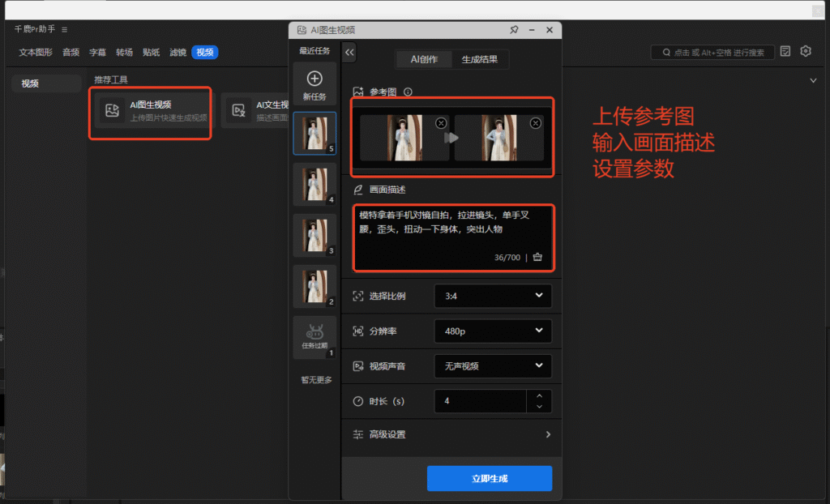
Task: Remove the first reference image
Action: click(x=440, y=122)
